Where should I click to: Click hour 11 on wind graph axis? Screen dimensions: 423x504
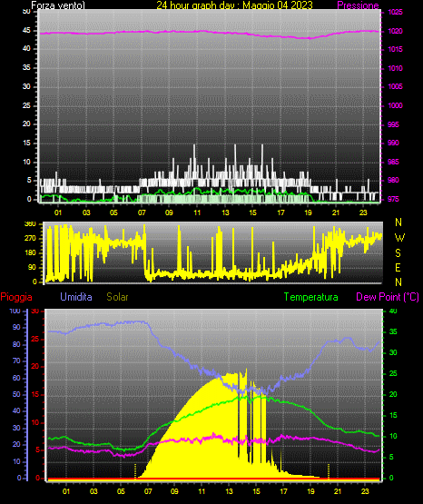[x=197, y=212]
